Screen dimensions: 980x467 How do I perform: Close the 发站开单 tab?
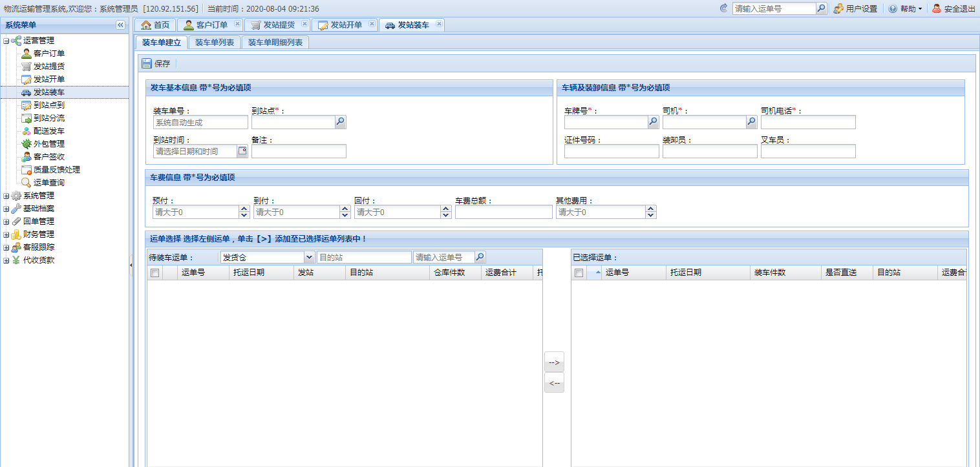[372, 24]
